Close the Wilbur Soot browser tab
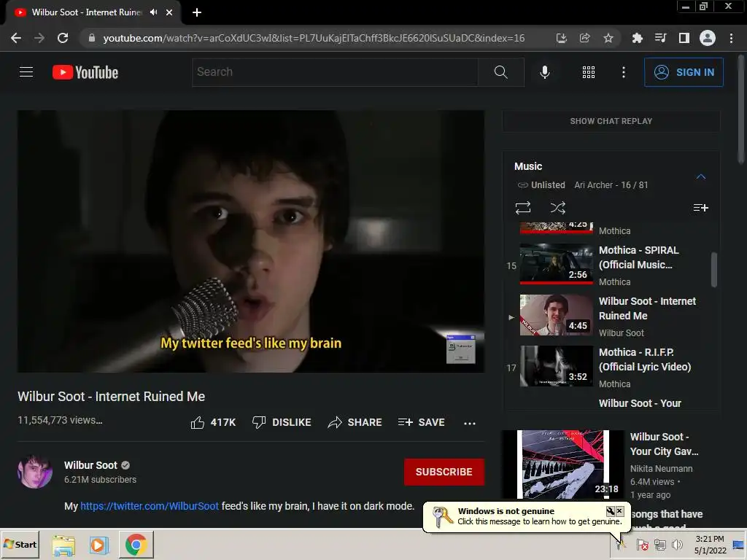The image size is (747, 560). (x=169, y=12)
